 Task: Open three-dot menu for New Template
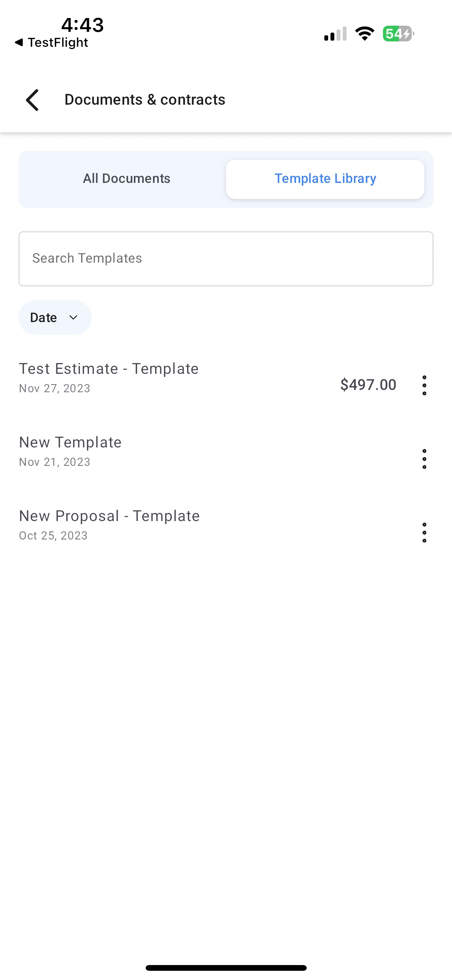(x=424, y=459)
